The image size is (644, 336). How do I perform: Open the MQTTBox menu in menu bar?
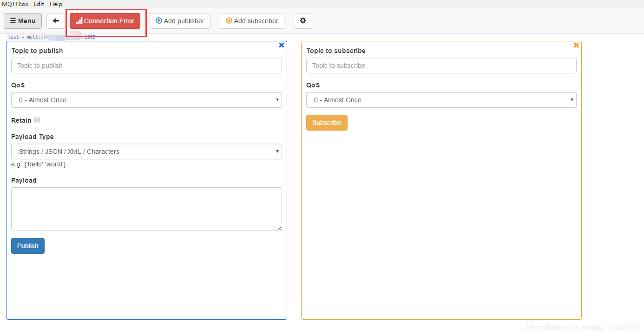15,4
